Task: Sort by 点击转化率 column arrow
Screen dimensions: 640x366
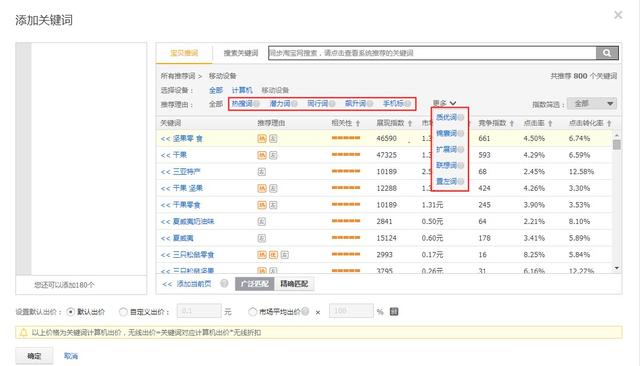Action: coord(609,123)
